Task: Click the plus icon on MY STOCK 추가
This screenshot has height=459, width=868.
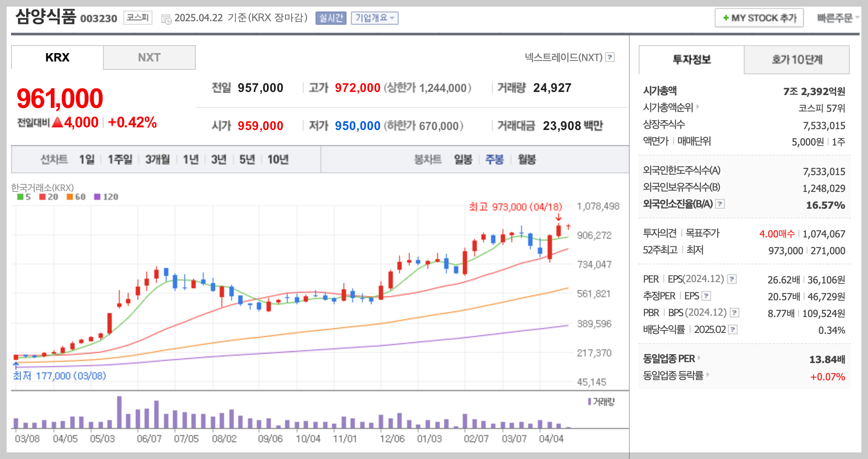Action: [x=726, y=18]
